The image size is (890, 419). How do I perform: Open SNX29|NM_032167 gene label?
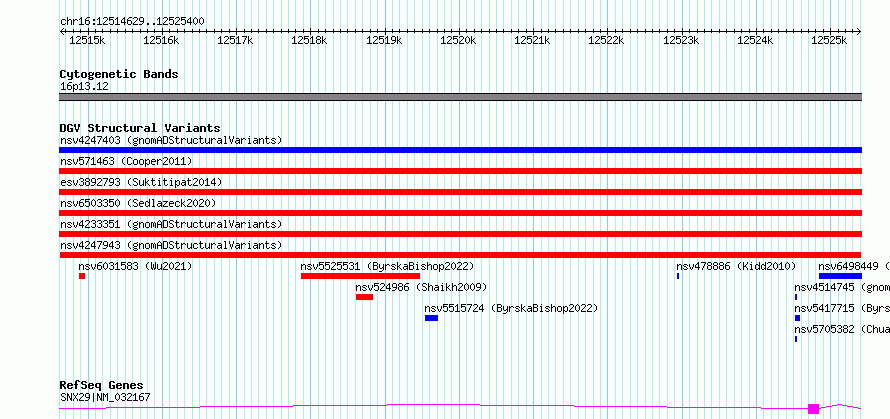click(105, 397)
